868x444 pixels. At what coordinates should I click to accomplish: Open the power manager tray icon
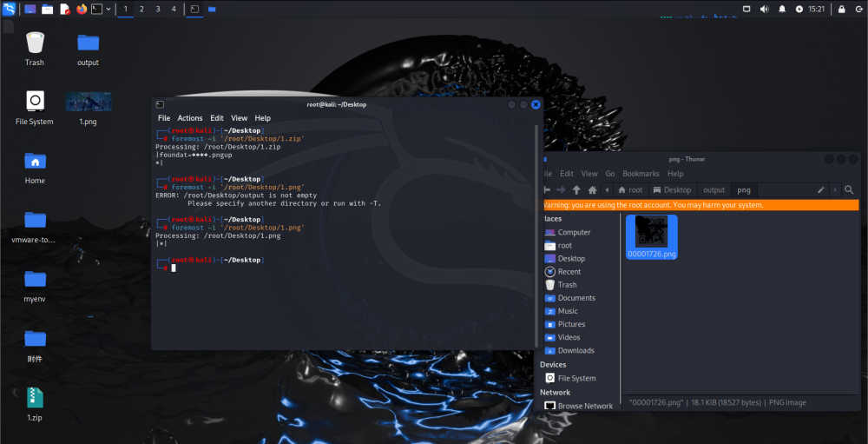click(x=799, y=9)
